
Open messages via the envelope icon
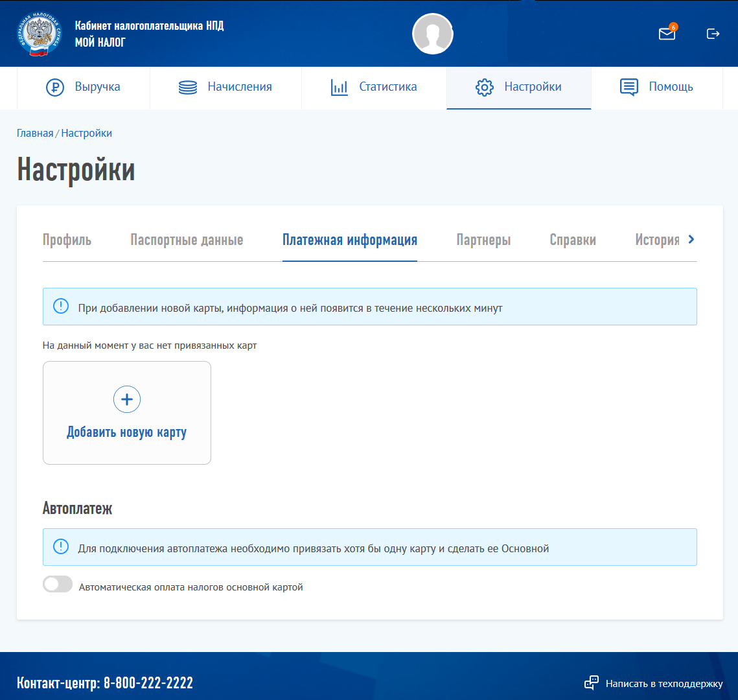[667, 34]
